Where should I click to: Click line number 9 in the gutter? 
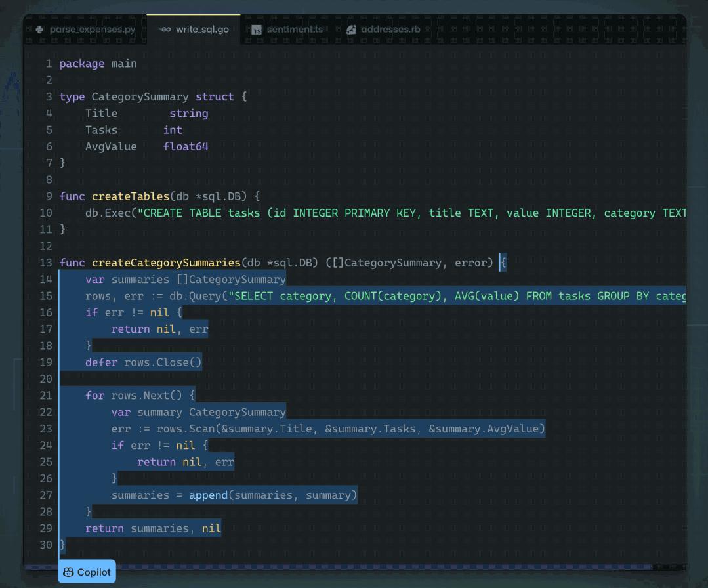pos(49,196)
